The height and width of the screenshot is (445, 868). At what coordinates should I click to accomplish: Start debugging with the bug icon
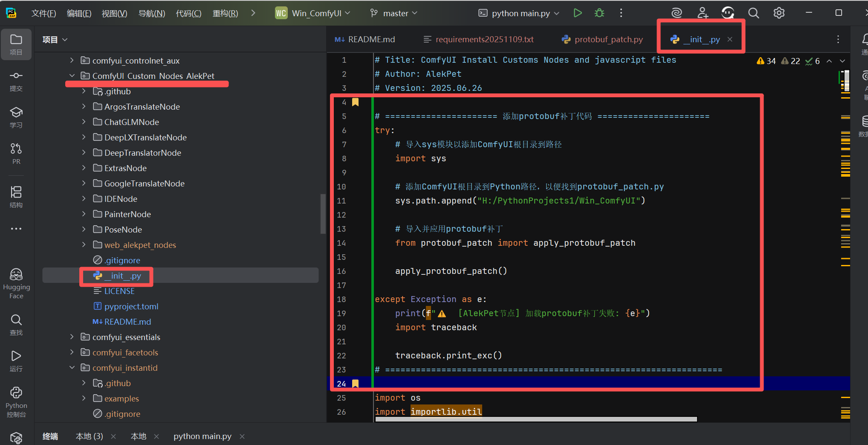tap(599, 13)
